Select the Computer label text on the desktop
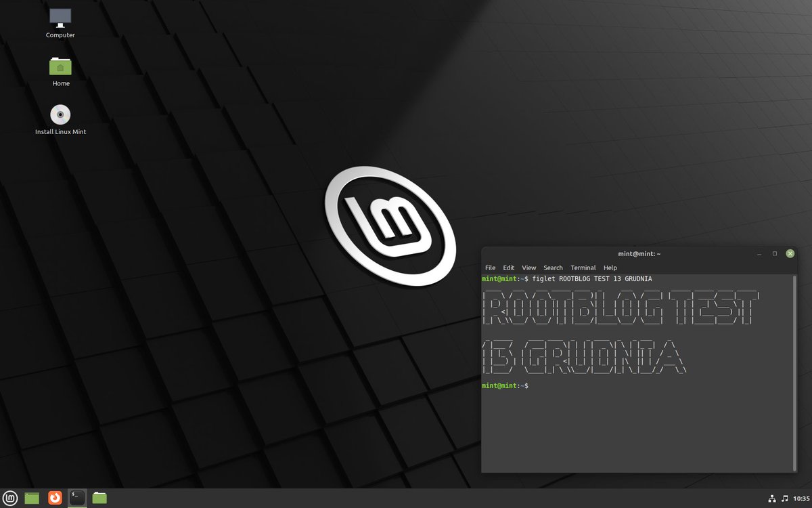 [x=60, y=35]
